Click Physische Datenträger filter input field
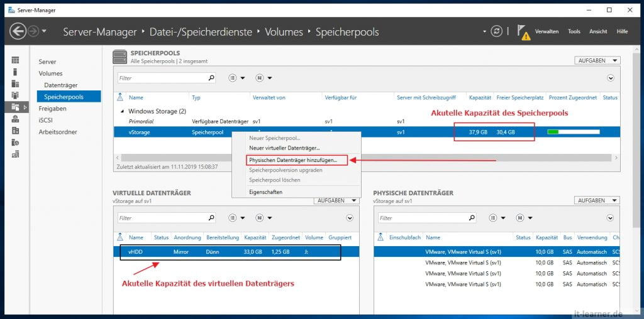The height and width of the screenshot is (319, 644). [x=422, y=218]
